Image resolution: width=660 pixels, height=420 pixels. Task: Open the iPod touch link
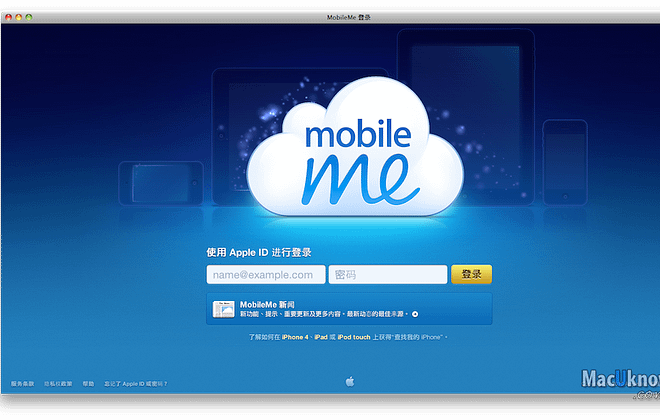tap(354, 337)
